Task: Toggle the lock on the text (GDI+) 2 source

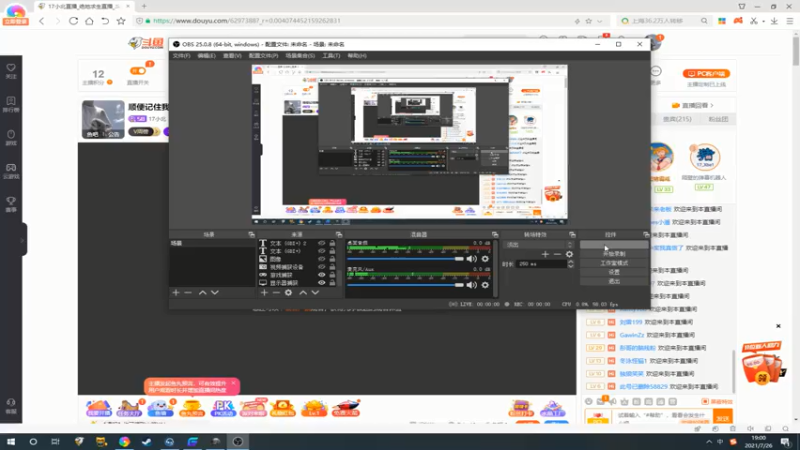Action: tap(332, 243)
